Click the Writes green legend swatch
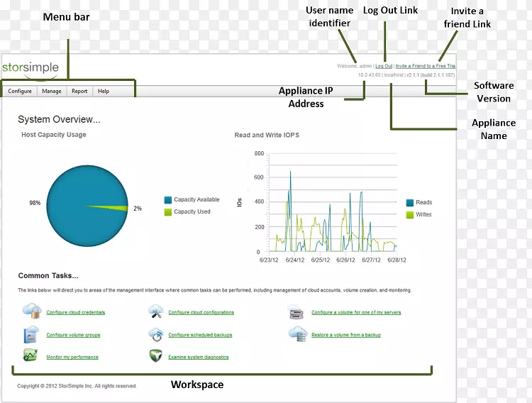 click(410, 215)
